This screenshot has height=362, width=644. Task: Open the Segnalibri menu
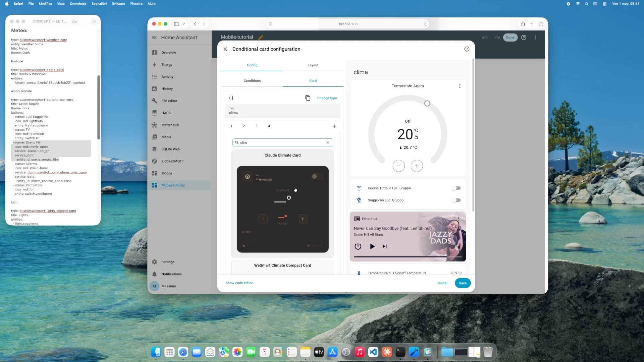[x=99, y=4]
